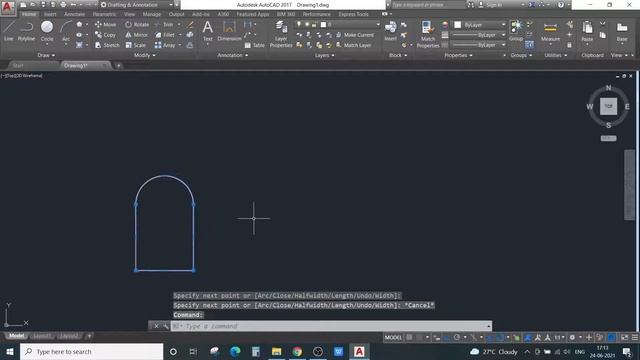
Task: Toggle ortho mode in status bar
Action: pyautogui.click(x=447, y=338)
